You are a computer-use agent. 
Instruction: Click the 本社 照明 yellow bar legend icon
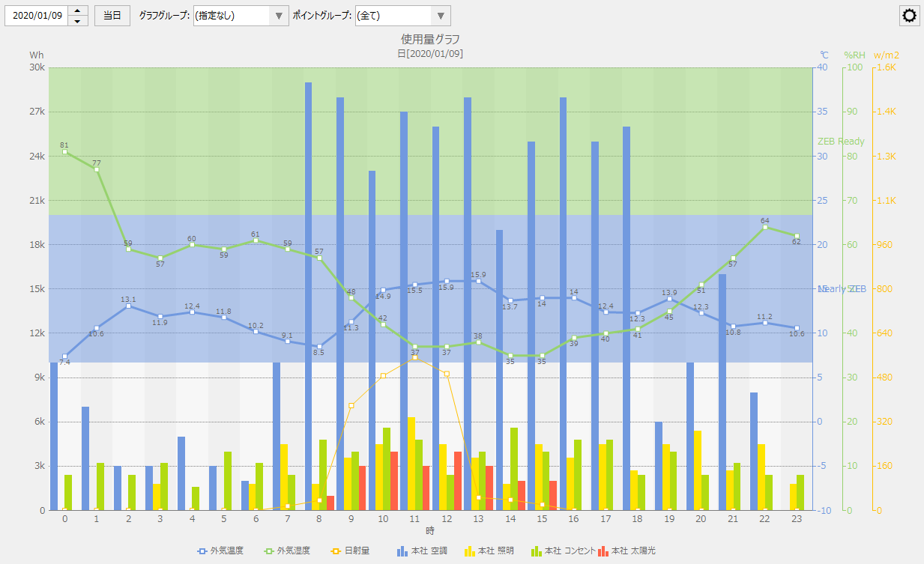pyautogui.click(x=470, y=551)
